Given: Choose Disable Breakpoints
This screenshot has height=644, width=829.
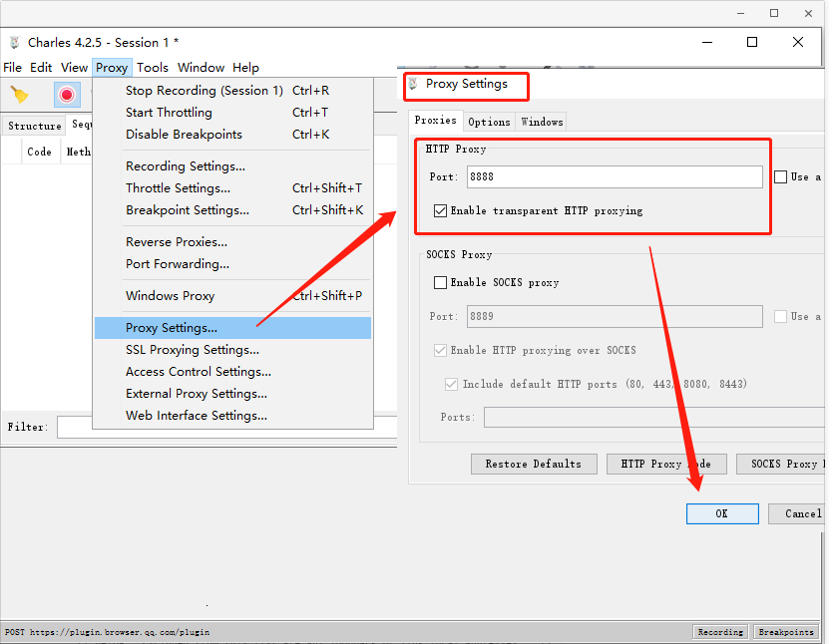Looking at the screenshot, I should (x=232, y=135).
